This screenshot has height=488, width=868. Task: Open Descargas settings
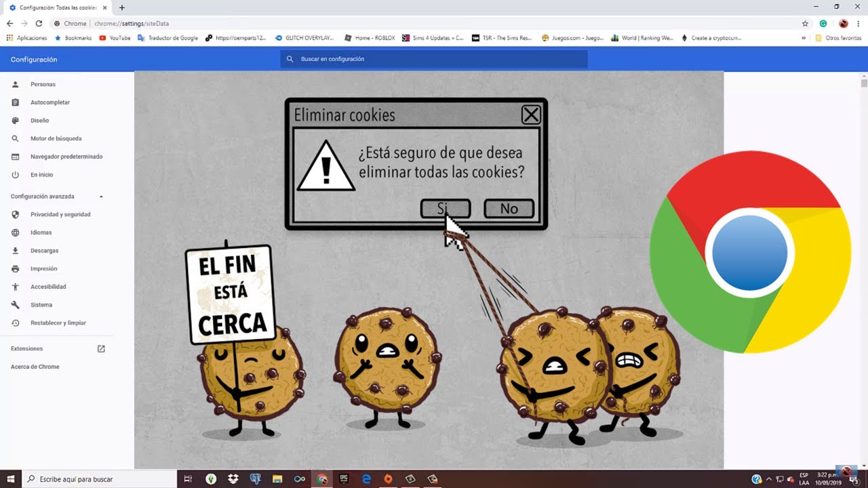click(x=44, y=251)
